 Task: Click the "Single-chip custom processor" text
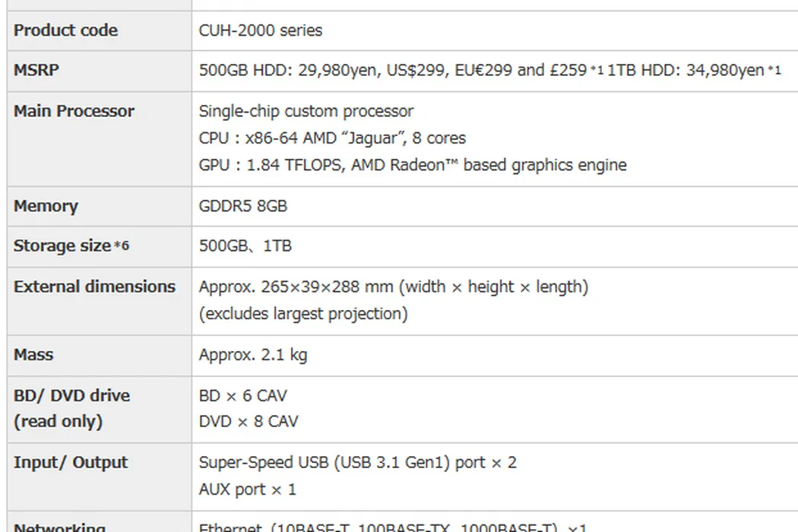point(306,111)
